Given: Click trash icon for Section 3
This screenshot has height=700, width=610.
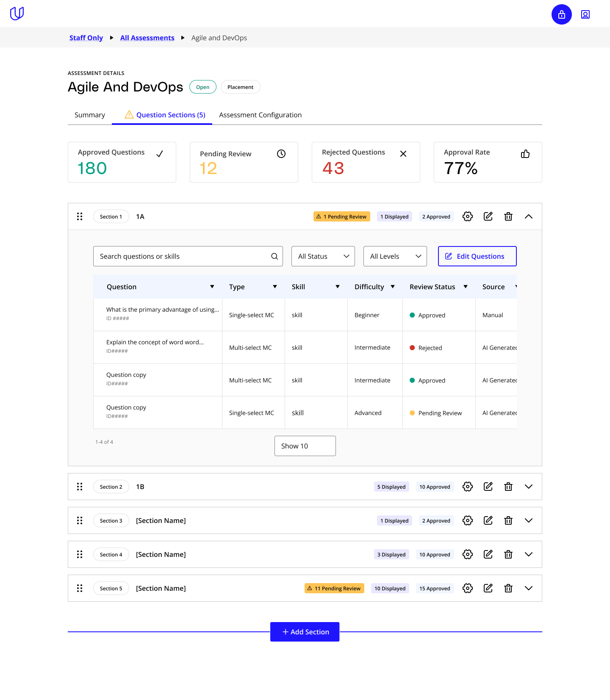Looking at the screenshot, I should pyautogui.click(x=508, y=520).
